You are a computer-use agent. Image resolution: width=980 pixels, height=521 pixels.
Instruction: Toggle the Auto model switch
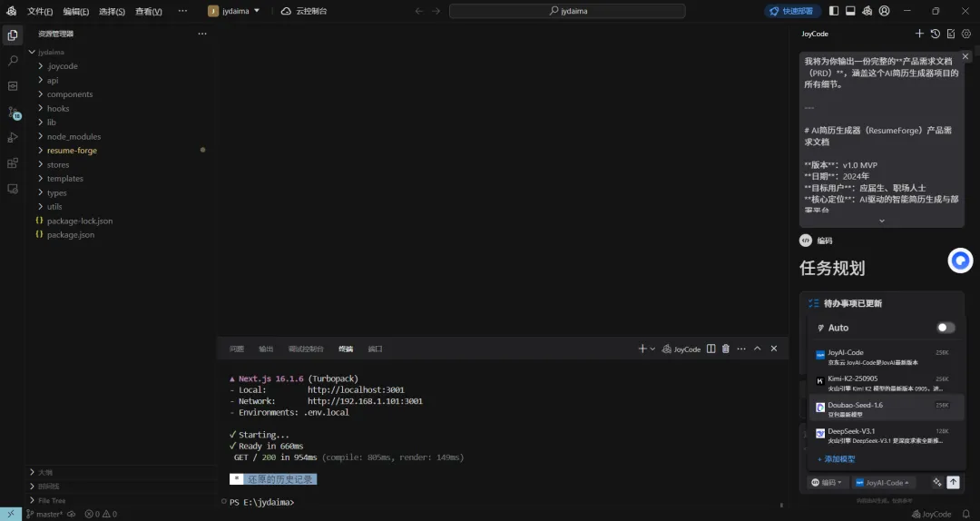(946, 327)
